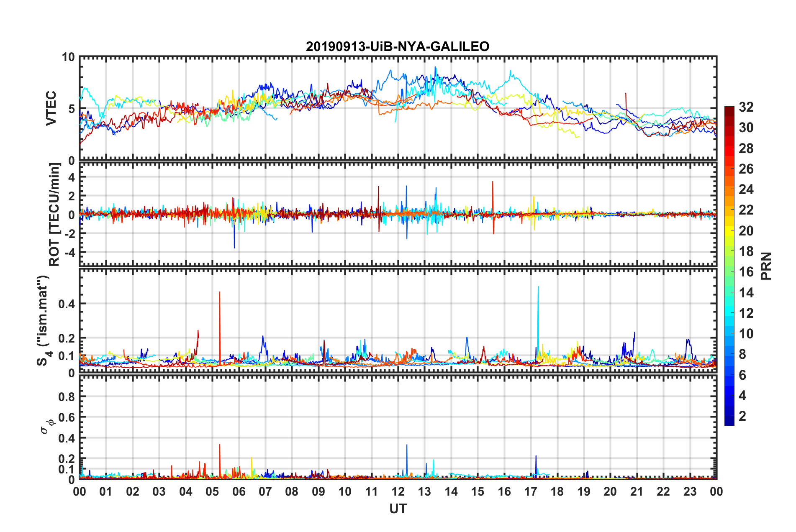Viewport: 796px width, 532px height.
Task: Select UT axis tick label 20
Action: [x=610, y=491]
